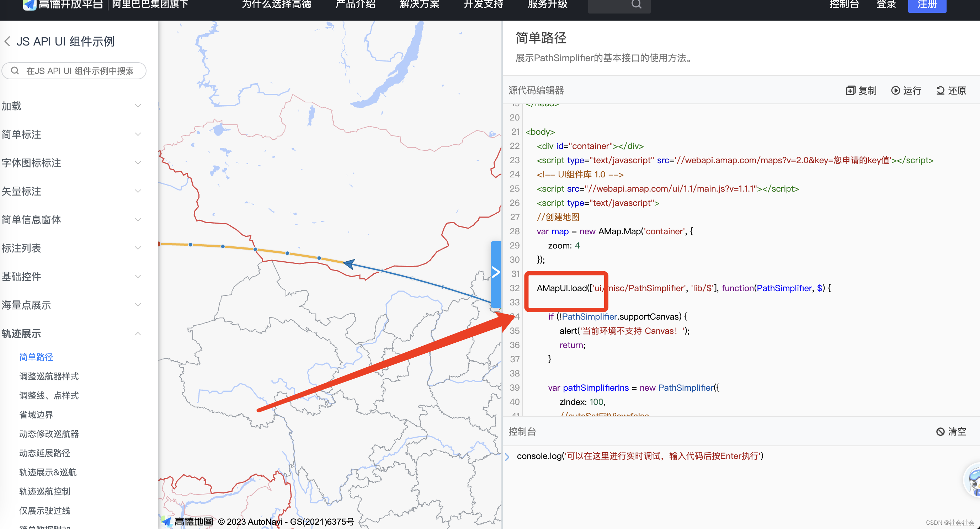Open 为什么选择高德 menu
The width and height of the screenshot is (980, 529).
[x=277, y=5]
